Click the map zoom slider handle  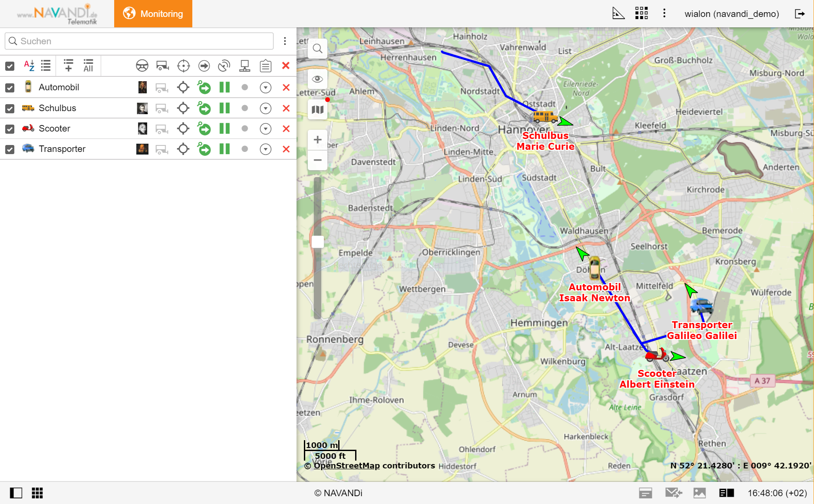click(x=317, y=242)
